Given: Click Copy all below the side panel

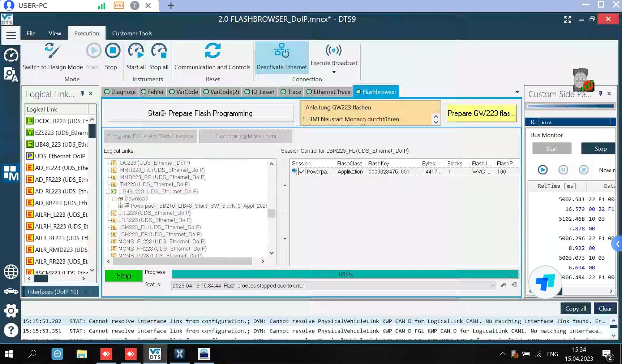Looking at the screenshot, I should click(575, 308).
